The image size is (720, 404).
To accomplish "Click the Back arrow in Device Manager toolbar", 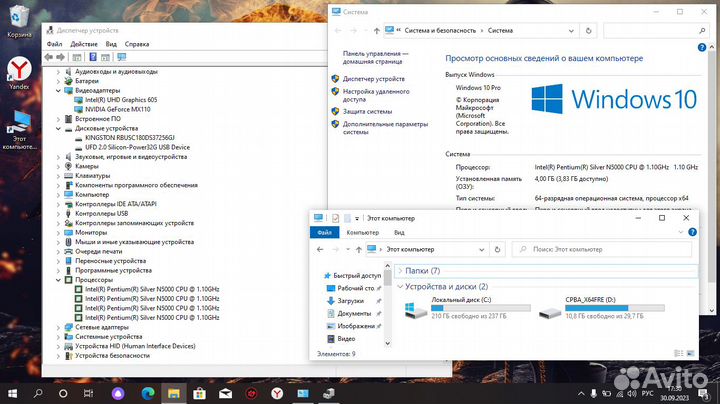I will 49,57.
